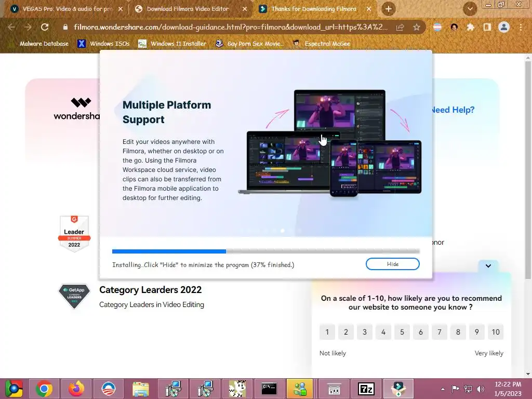Bookmark this page with star icon

click(x=417, y=28)
